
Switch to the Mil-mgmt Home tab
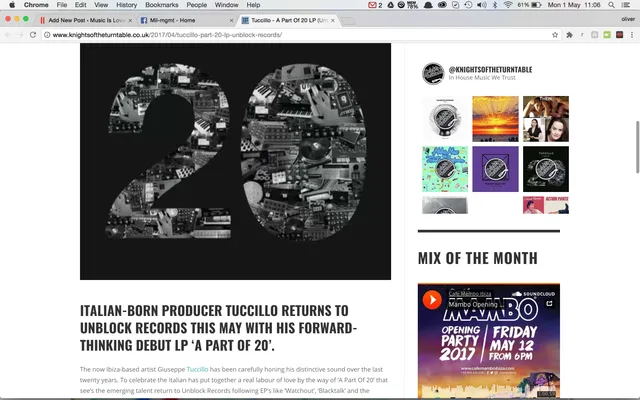pos(186,20)
